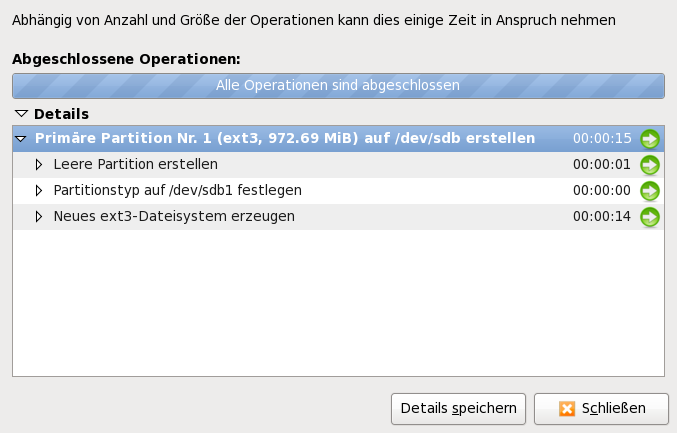Select Neues ext3-Dateisystem erzeugen row text

174,216
